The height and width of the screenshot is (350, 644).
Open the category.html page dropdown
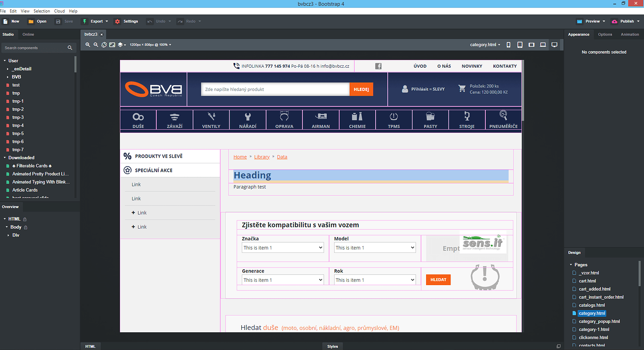[x=485, y=45]
